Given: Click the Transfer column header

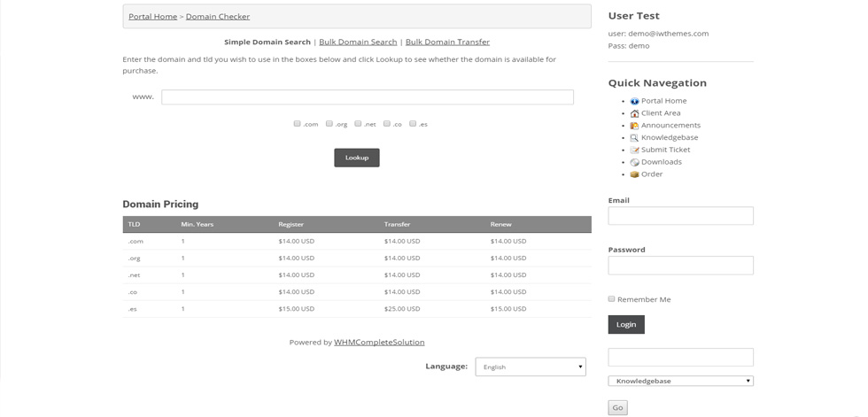Looking at the screenshot, I should click(x=397, y=225).
